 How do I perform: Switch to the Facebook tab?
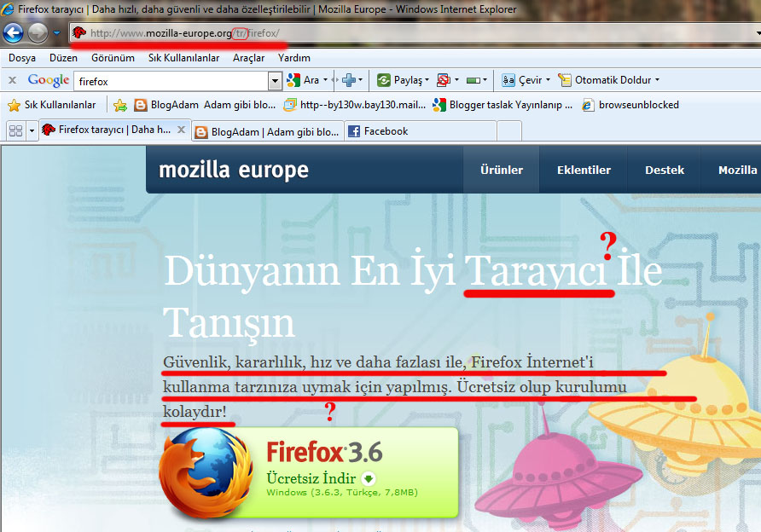[x=420, y=131]
